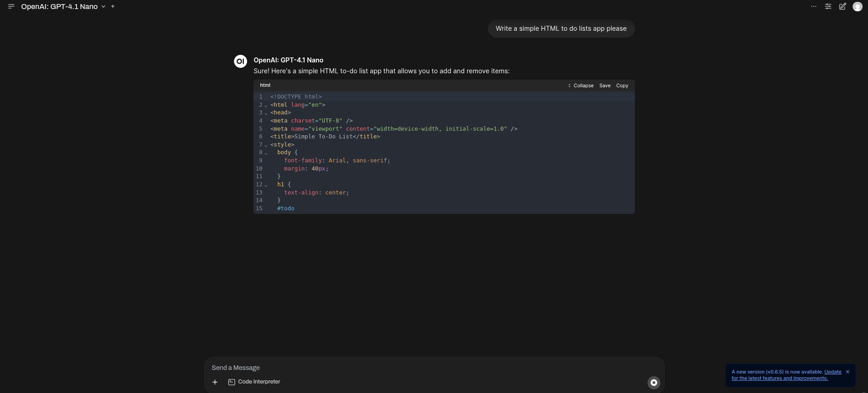
Task: Click the responder name 'OpenAI: GPT-4.1 Nano'
Action: (x=288, y=60)
